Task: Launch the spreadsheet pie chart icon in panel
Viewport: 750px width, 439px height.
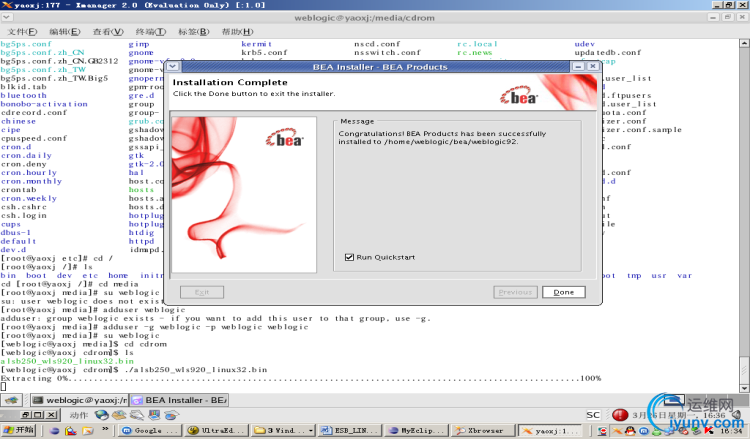Action: click(x=171, y=415)
